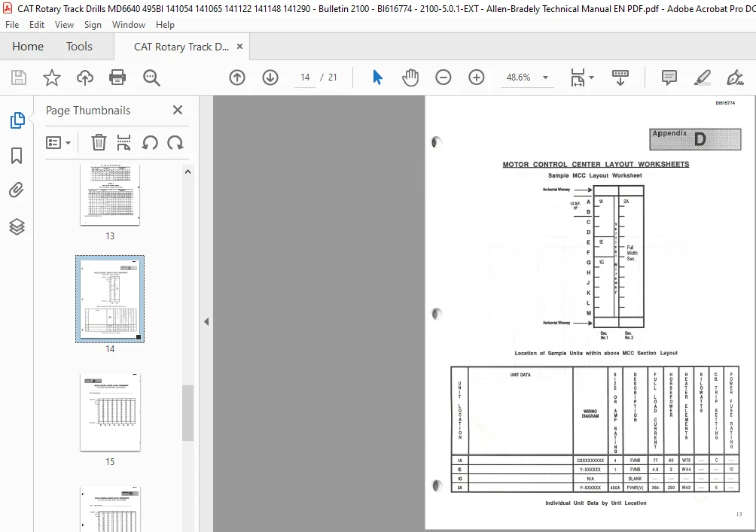The image size is (756, 532).
Task: Open the File menu
Action: (x=12, y=25)
